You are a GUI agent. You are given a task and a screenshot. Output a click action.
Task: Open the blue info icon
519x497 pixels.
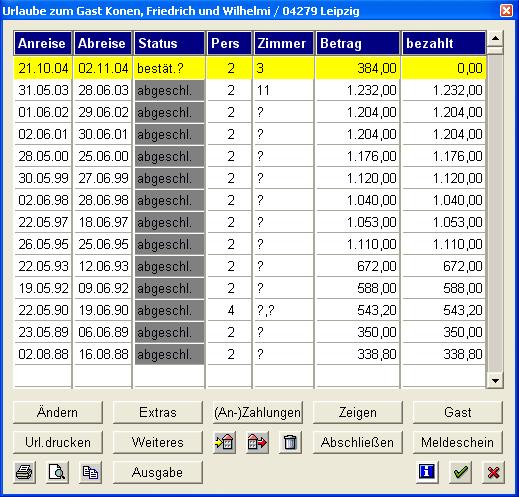pos(427,472)
